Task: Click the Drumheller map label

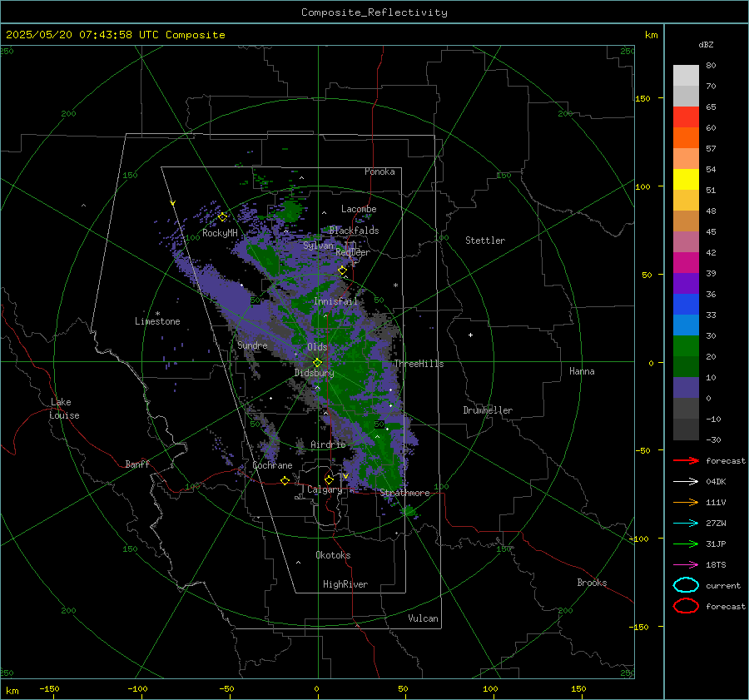Action: (488, 410)
